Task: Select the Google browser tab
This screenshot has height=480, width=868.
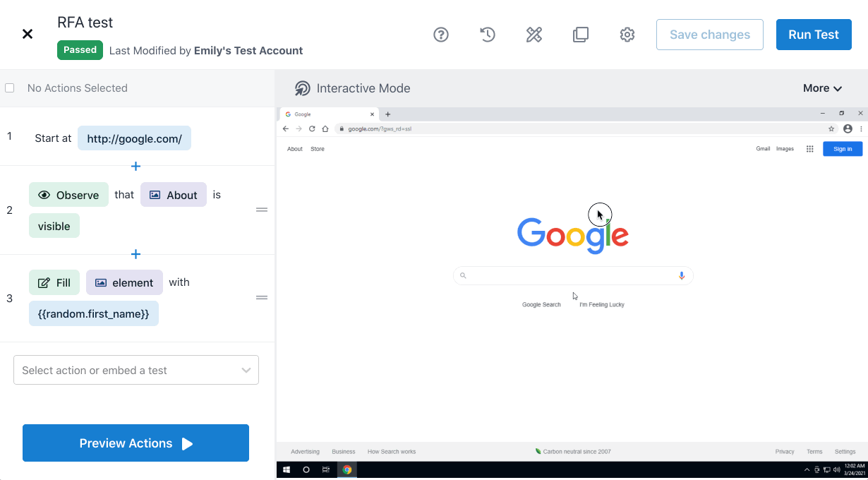Action: [329, 114]
